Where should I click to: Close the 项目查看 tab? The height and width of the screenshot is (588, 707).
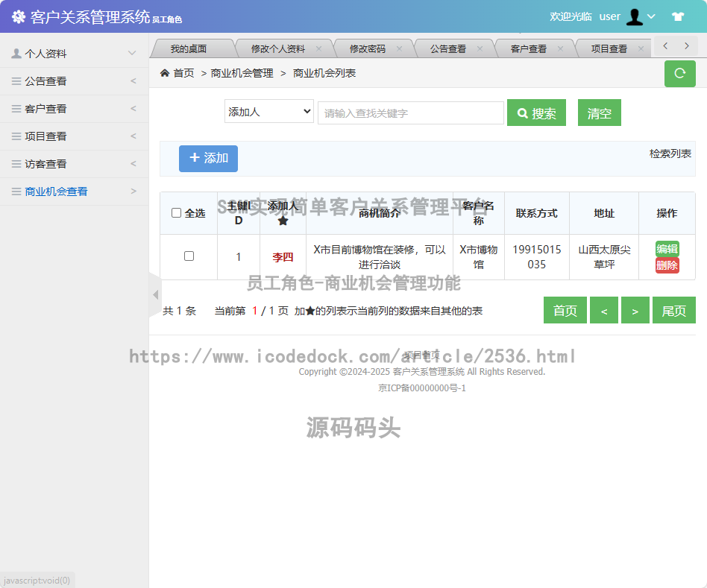[641, 48]
